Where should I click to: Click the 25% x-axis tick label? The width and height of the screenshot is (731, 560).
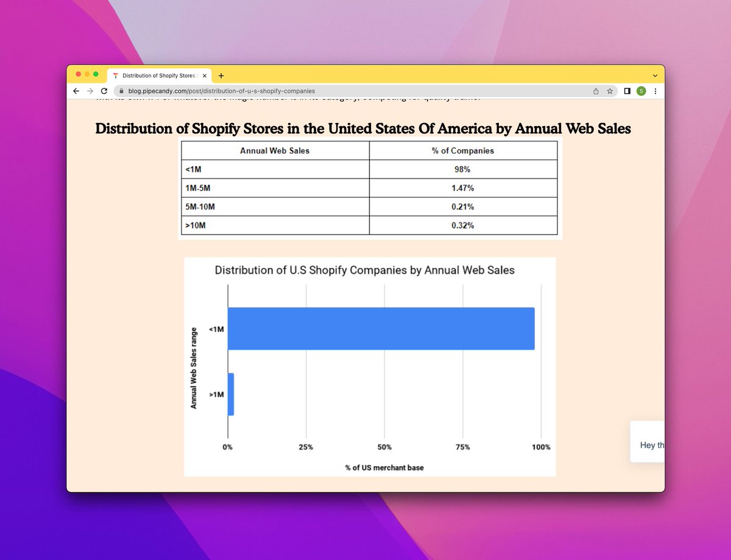pos(306,447)
